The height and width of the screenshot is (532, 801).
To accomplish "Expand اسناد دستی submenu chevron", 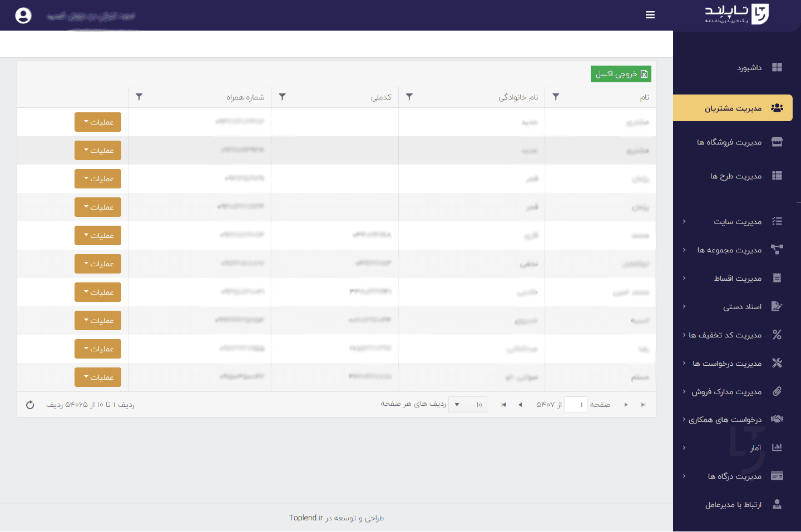I will click(x=684, y=307).
